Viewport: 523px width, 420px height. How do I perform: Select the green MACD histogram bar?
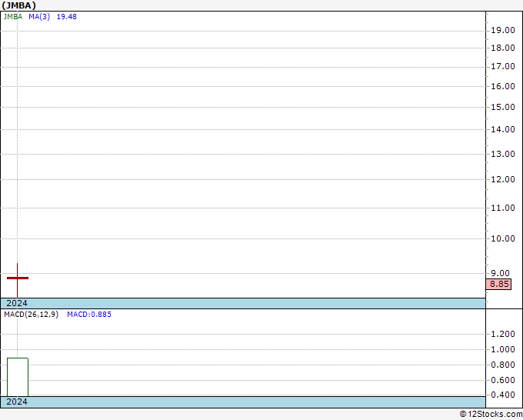click(18, 377)
